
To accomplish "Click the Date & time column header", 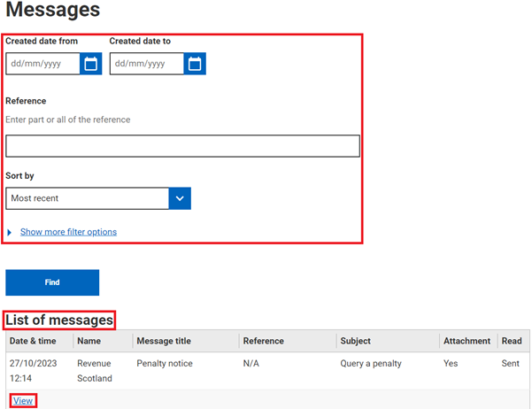I will click(32, 341).
